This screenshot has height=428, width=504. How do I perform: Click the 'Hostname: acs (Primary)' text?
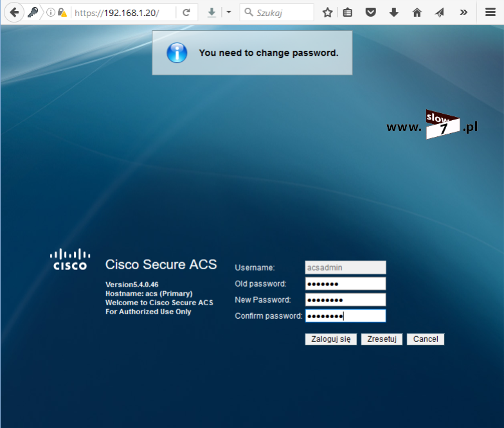point(149,293)
